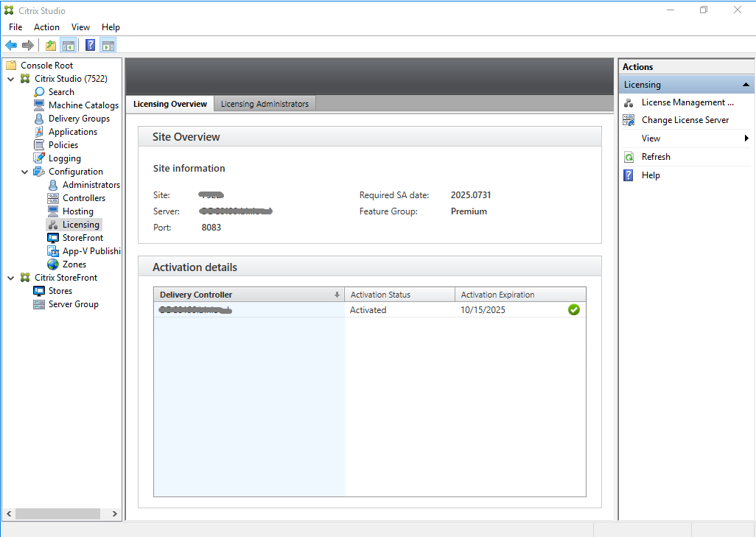Click Refresh in the Actions pane
This screenshot has width=756, height=537.
pos(655,157)
